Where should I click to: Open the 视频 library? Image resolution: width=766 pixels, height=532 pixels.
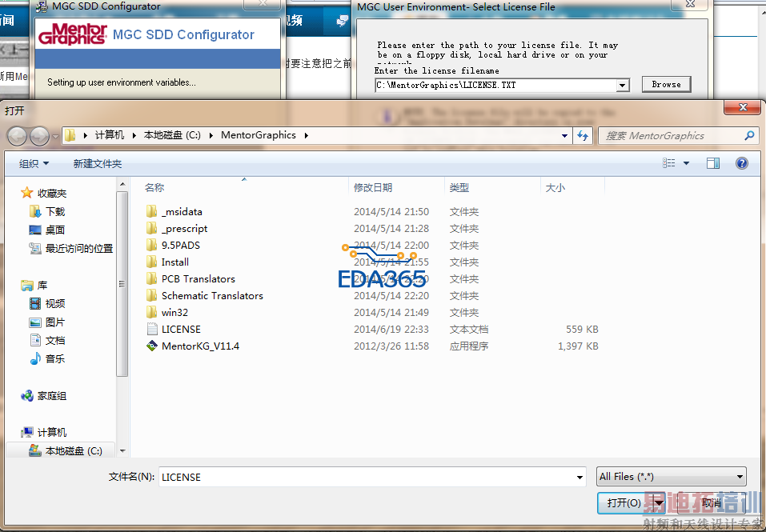point(55,303)
